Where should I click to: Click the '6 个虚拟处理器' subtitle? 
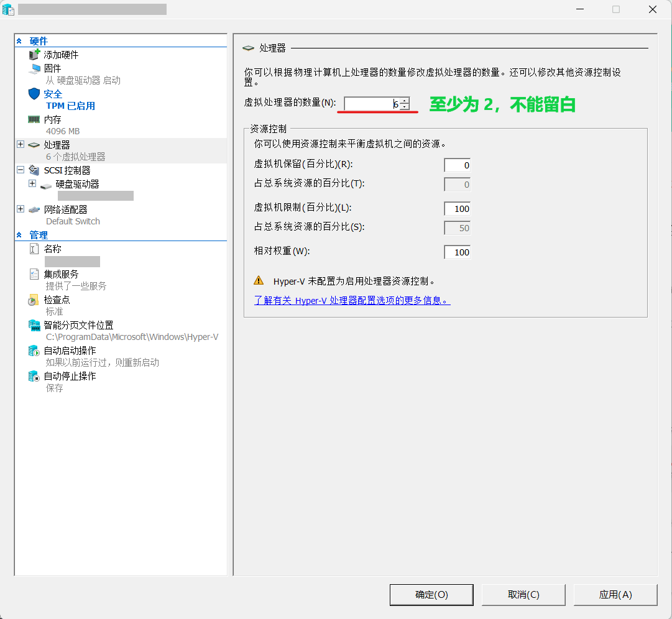tap(75, 157)
